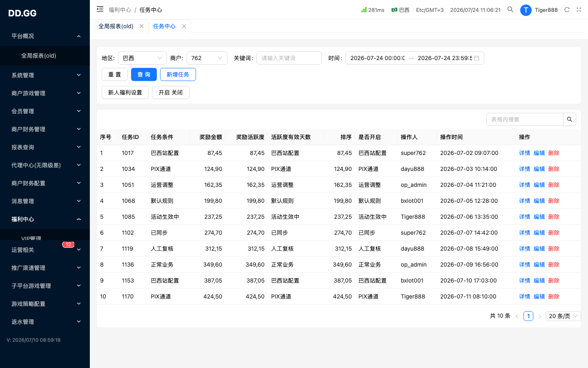The width and height of the screenshot is (588, 368).
Task: Close the 任务中心 tab
Action: (184, 26)
